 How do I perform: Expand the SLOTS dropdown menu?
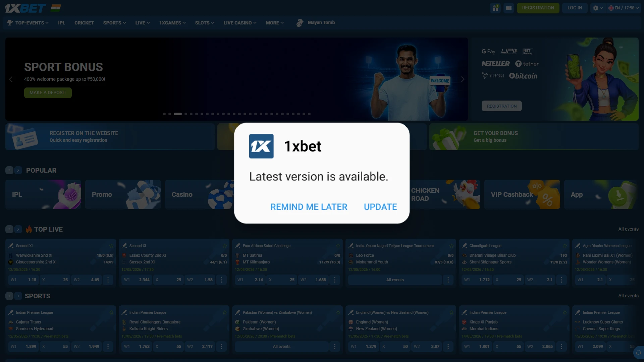coord(205,23)
